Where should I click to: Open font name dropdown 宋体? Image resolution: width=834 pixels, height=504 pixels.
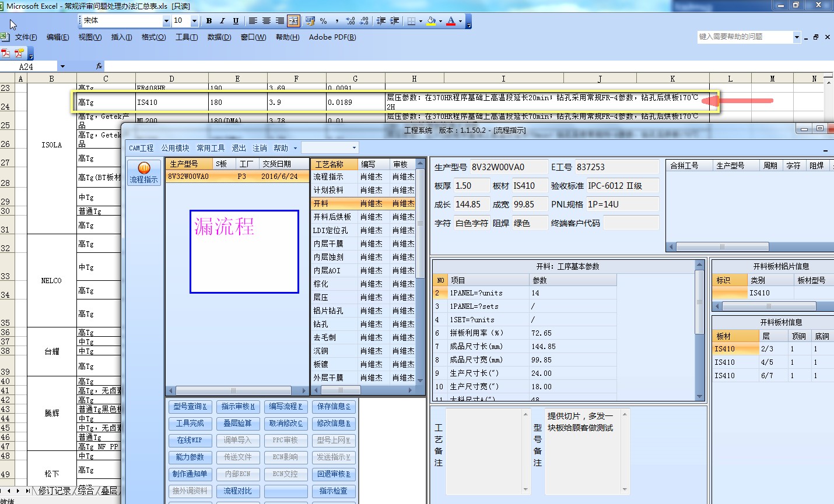[x=166, y=21]
